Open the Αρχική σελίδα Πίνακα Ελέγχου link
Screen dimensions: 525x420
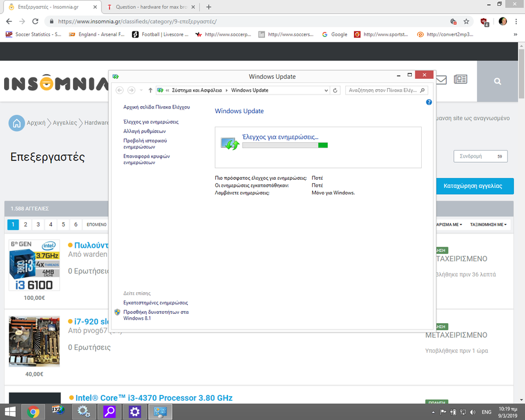coord(156,107)
